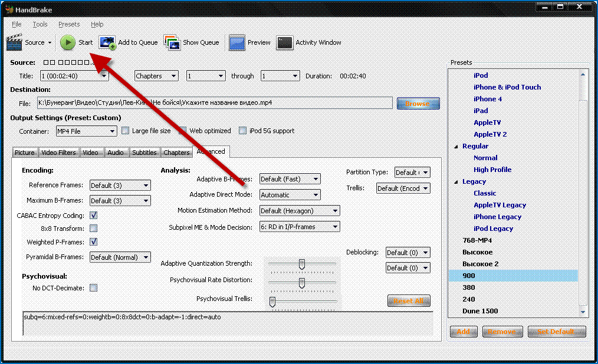The width and height of the screenshot is (598, 364).
Task: Select the Высокое 2 preset
Action: pos(481,264)
